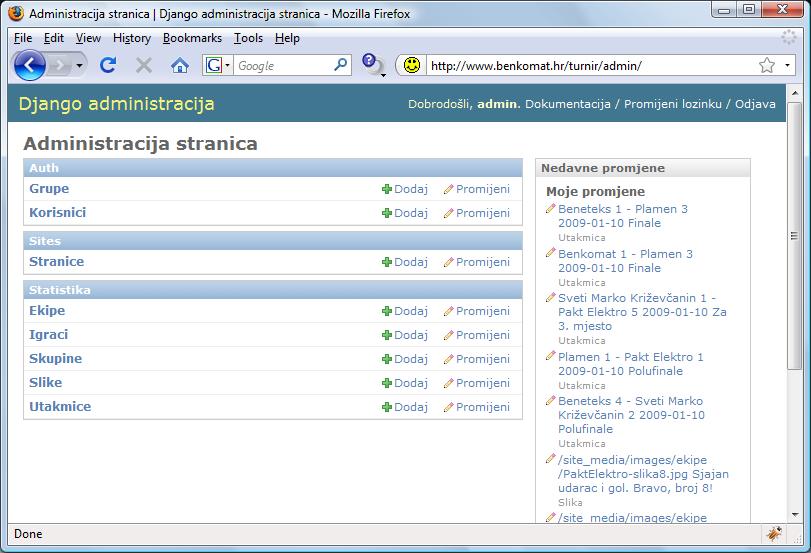Click the green plus icon for Skupine

tap(386, 359)
